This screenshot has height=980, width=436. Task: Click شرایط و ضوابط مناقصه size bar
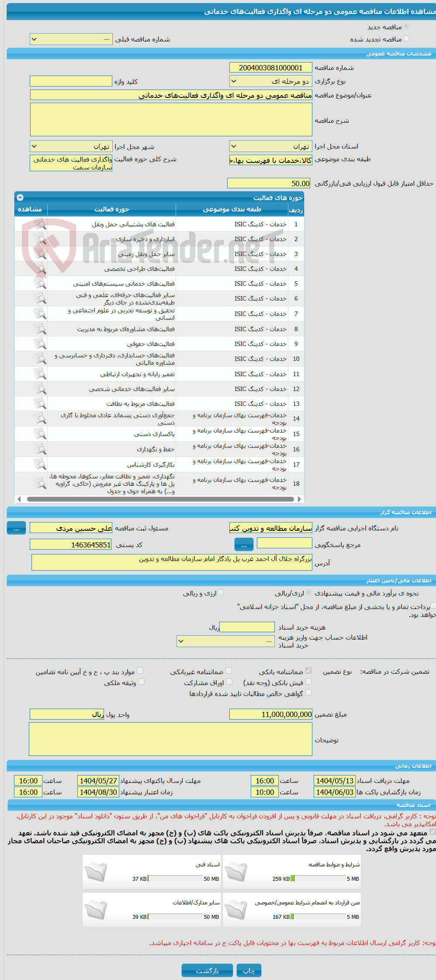[319, 879]
